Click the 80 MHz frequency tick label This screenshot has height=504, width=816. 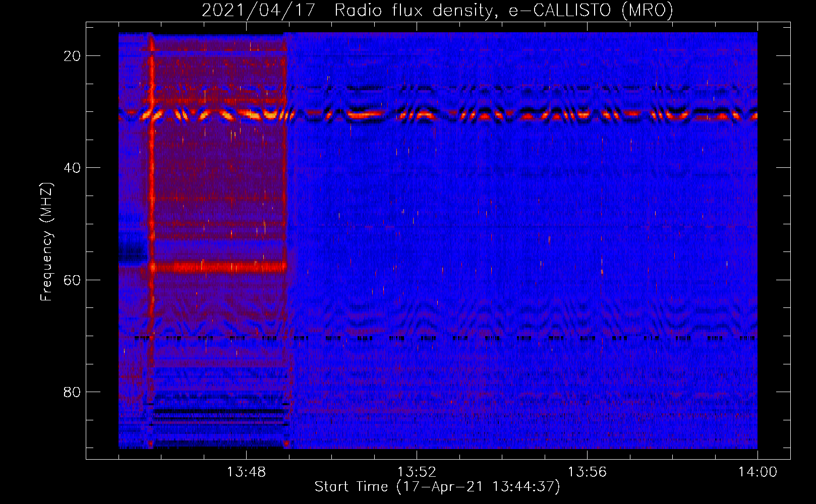[72, 392]
